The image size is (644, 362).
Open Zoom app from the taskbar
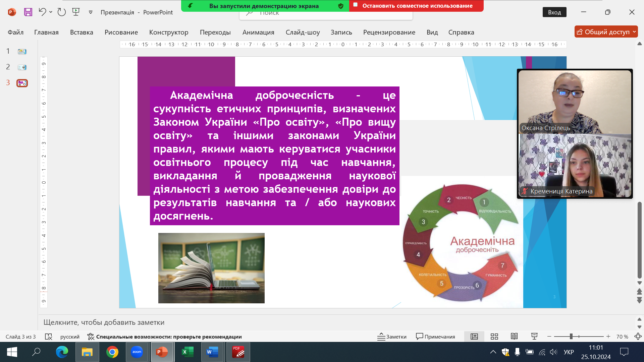[137, 352]
